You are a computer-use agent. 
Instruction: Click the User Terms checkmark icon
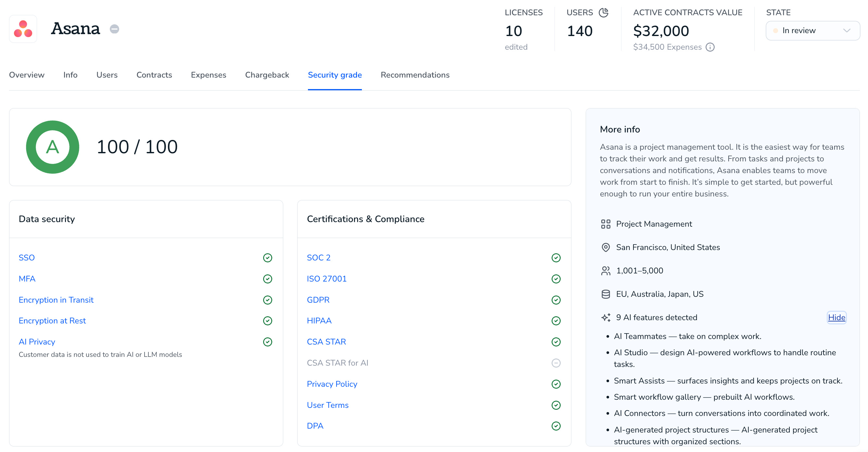click(556, 405)
